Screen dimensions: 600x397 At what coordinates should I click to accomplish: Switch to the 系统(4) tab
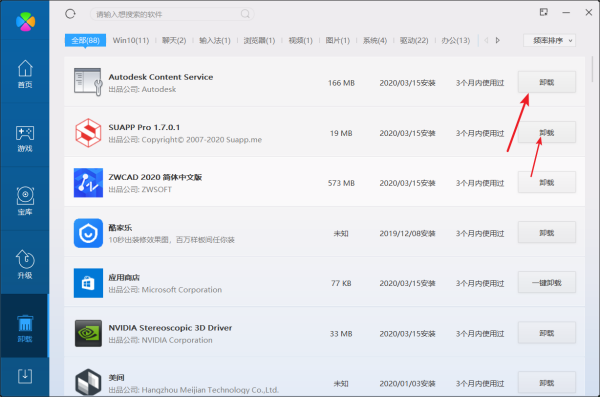click(x=375, y=40)
